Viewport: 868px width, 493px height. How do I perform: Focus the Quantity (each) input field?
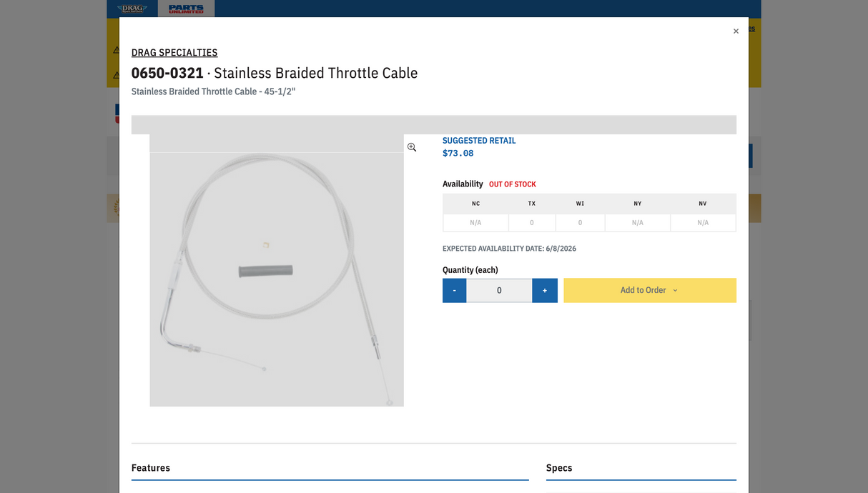[499, 290]
